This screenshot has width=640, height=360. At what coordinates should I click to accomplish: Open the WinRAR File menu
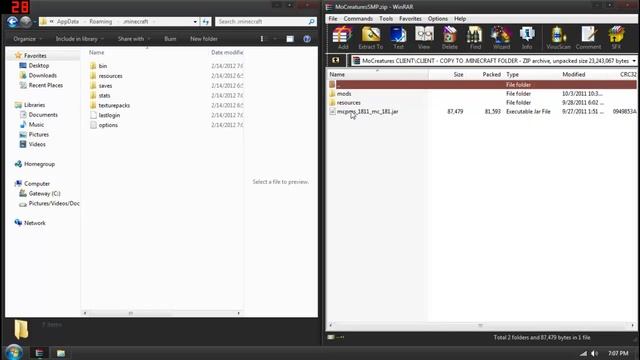pyautogui.click(x=333, y=19)
